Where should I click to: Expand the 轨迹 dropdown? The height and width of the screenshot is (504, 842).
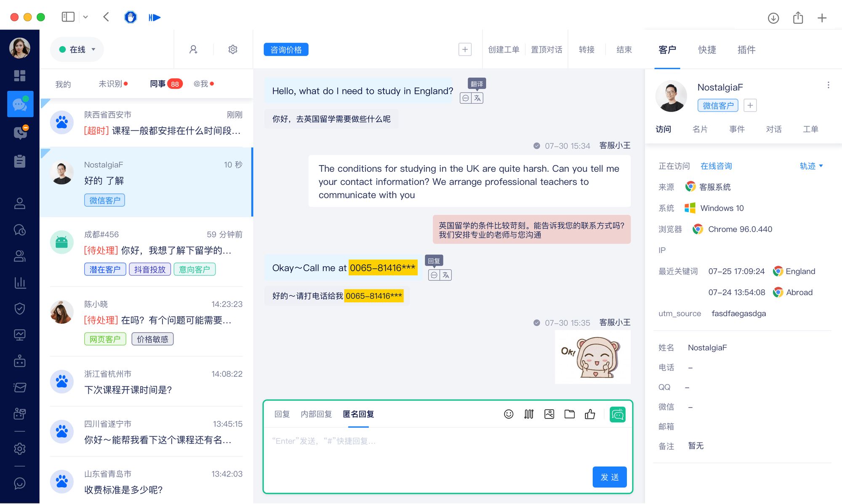tap(811, 166)
